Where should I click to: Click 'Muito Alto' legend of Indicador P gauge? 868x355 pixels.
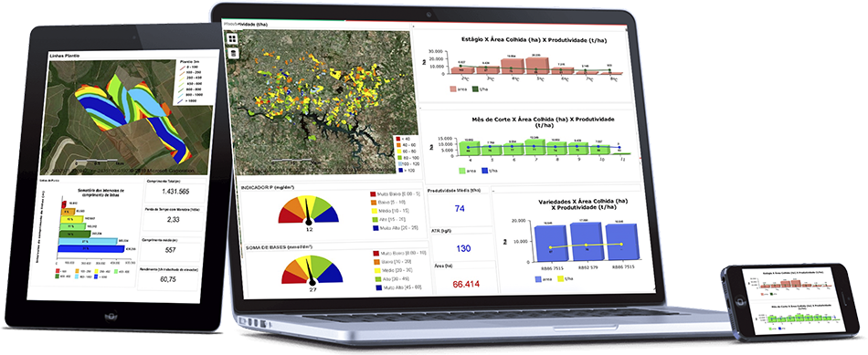point(395,228)
